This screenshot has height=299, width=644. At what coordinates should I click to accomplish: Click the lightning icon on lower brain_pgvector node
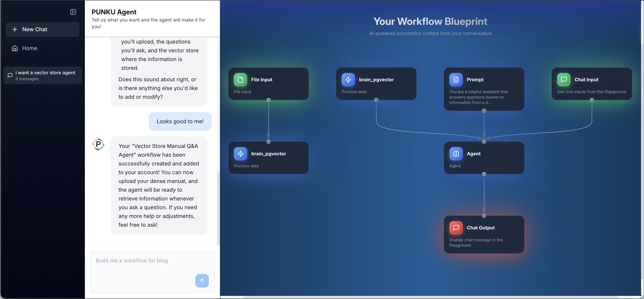pyautogui.click(x=240, y=154)
